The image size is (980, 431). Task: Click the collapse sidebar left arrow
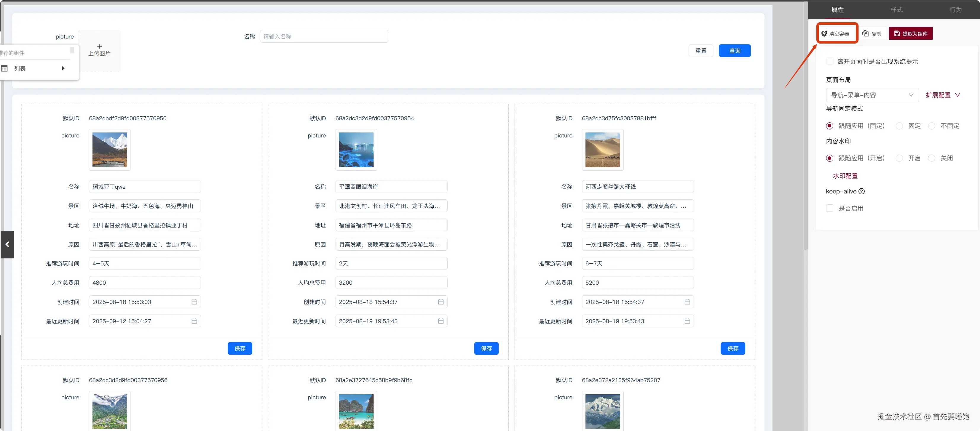click(x=7, y=244)
